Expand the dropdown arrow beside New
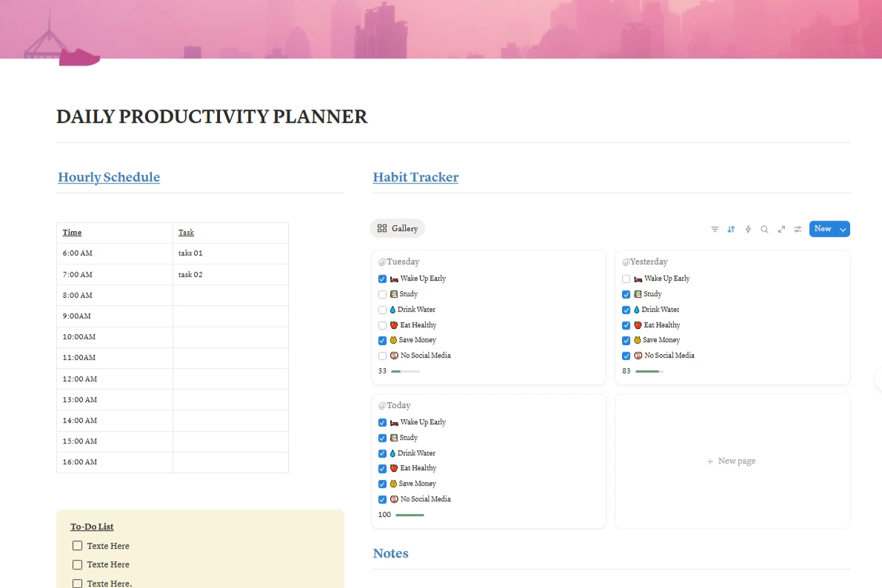Viewport: 882px width, 588px height. tap(843, 229)
